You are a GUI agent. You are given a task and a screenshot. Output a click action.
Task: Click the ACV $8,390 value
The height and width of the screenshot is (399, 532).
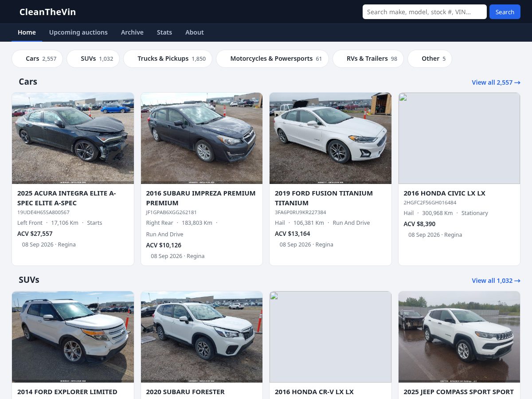point(419,224)
